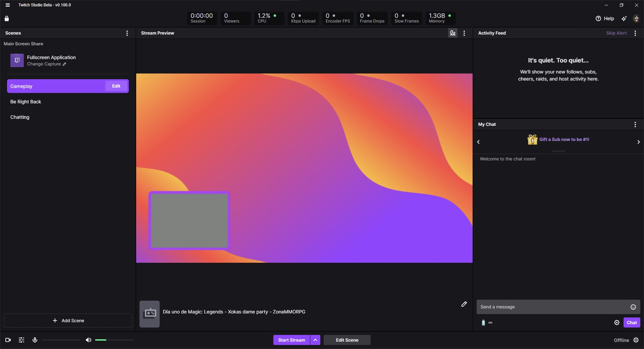Viewport: 644px width, 349px height.
Task: Switch to the Chatting scene
Action: (20, 117)
